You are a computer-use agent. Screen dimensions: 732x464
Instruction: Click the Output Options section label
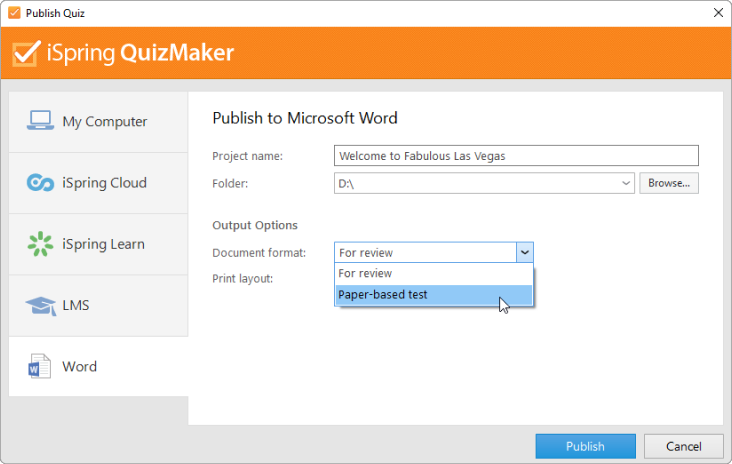(x=255, y=225)
